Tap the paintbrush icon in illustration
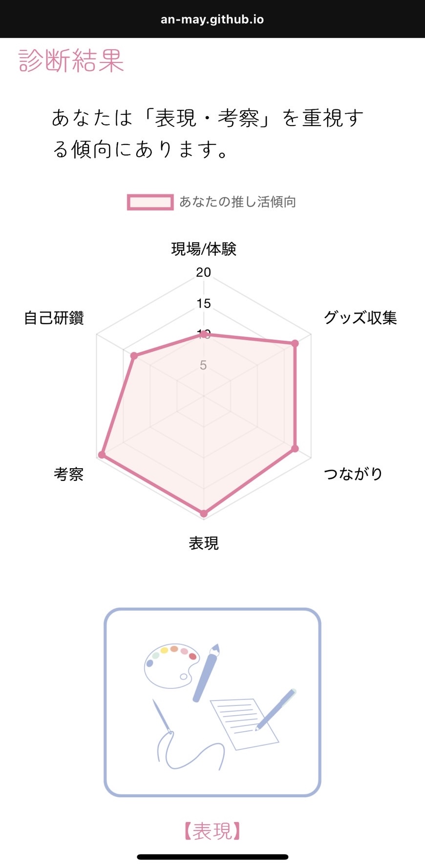 (x=206, y=673)
